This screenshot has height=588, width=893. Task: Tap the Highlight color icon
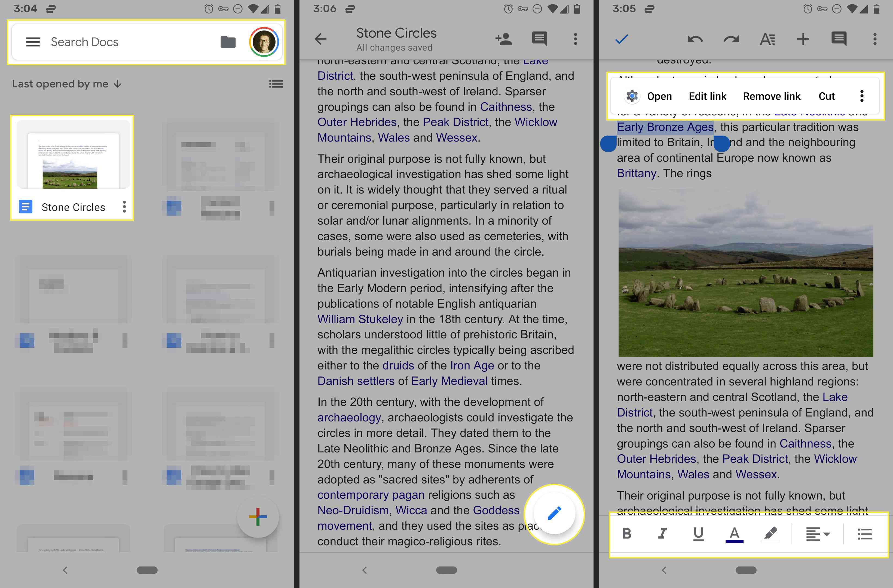click(x=772, y=533)
